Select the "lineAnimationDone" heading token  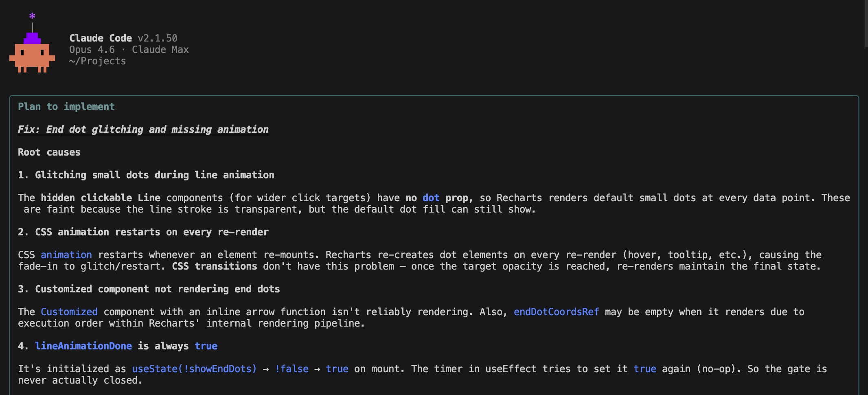click(x=83, y=346)
